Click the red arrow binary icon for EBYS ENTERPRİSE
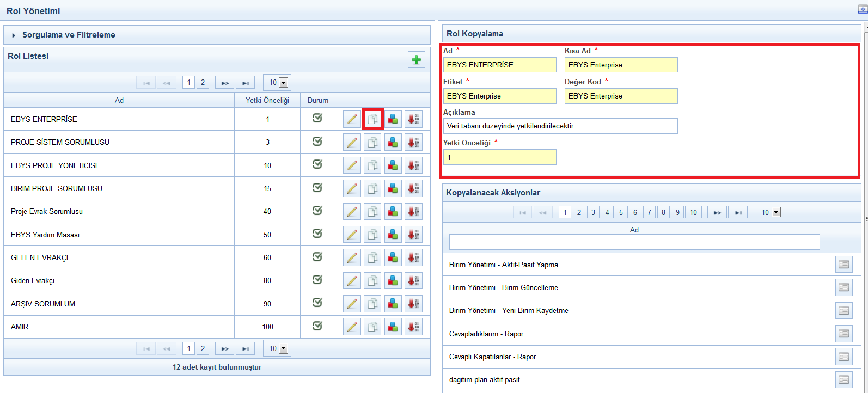The width and height of the screenshot is (868, 393). tap(413, 119)
